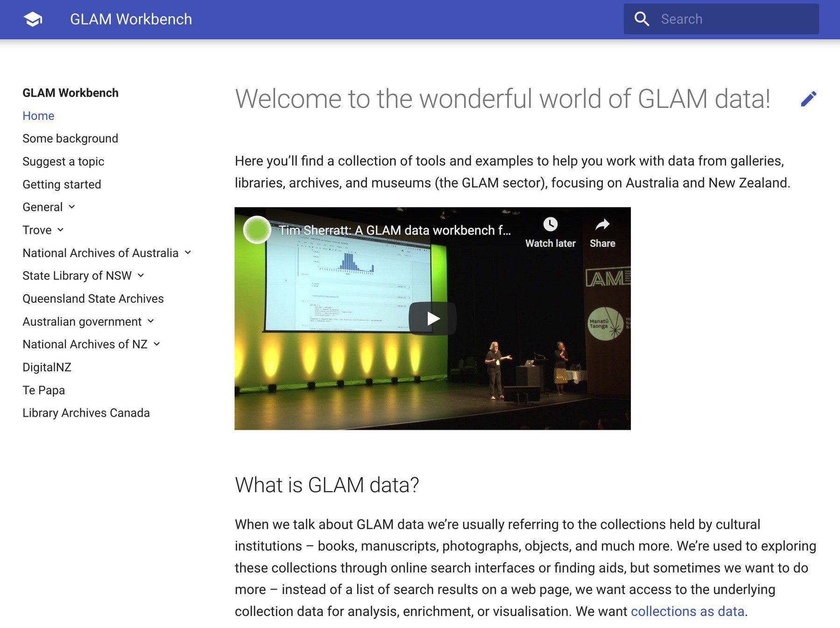Select National Archives of NZ label
840x628 pixels.
click(85, 344)
